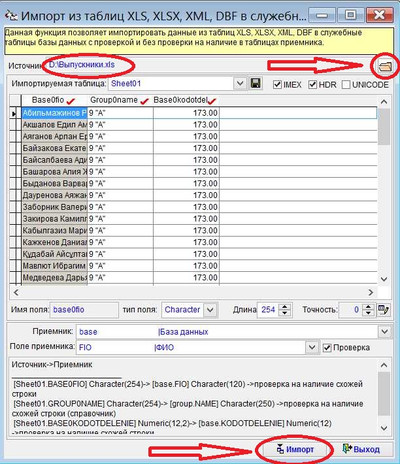
Task: Increase the Точность value
Action: (x=368, y=307)
